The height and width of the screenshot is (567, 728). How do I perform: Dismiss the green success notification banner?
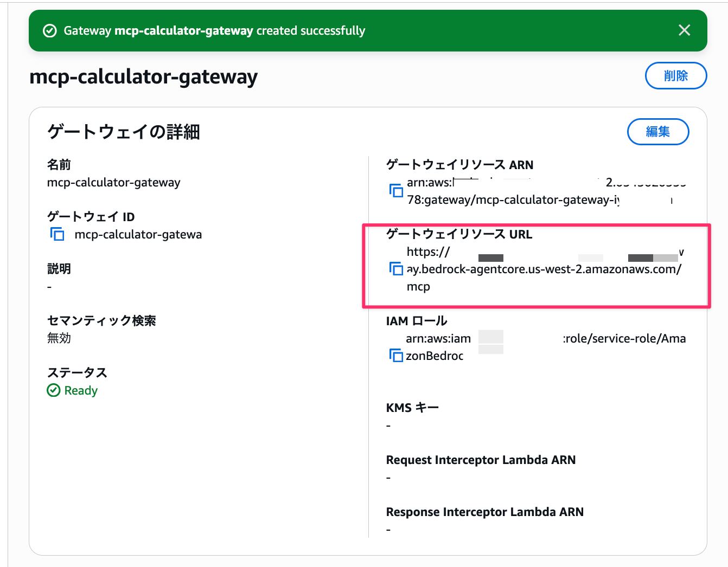click(x=684, y=30)
